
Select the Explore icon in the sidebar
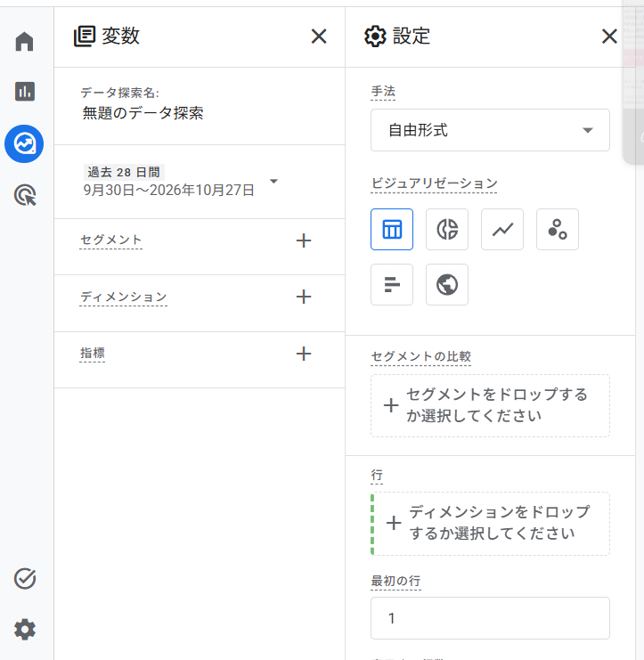(24, 144)
